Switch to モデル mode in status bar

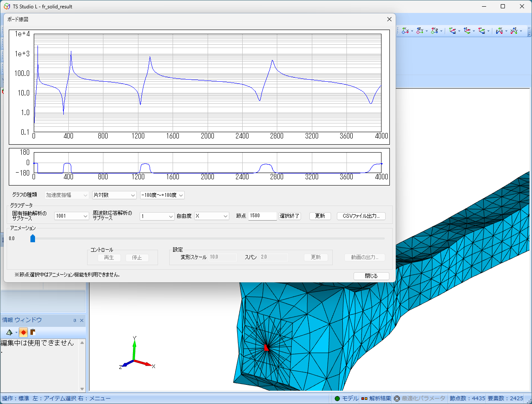tap(346, 399)
